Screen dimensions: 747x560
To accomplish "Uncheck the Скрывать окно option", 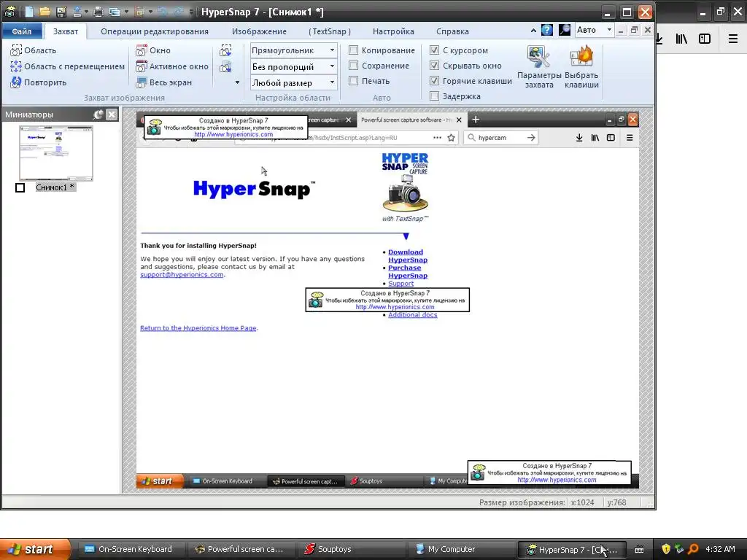I will [x=434, y=65].
